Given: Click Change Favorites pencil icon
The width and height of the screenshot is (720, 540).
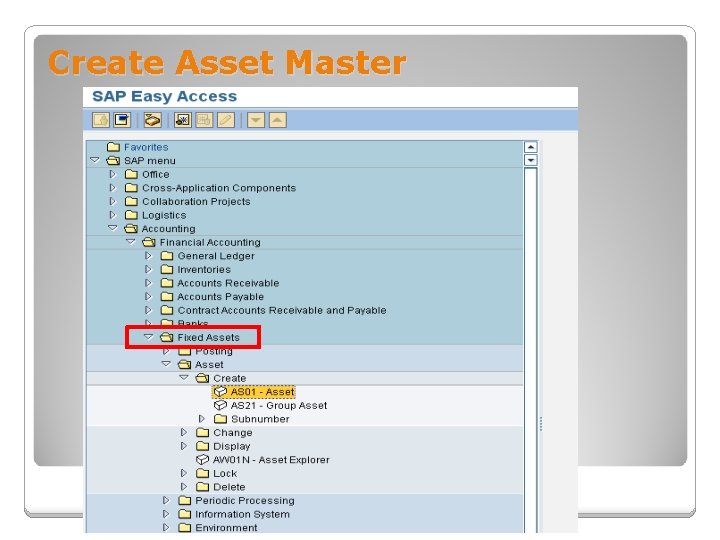Looking at the screenshot, I should pyautogui.click(x=225, y=120).
